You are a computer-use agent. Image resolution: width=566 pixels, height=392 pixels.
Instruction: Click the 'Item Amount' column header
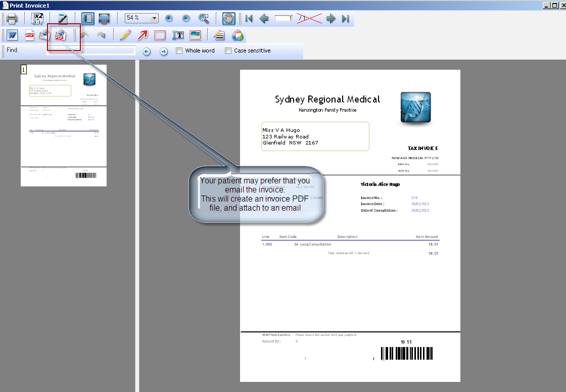pos(427,237)
